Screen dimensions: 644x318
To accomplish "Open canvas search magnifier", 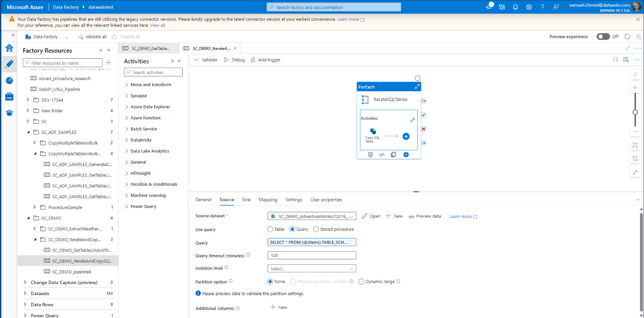I will pos(635,74).
